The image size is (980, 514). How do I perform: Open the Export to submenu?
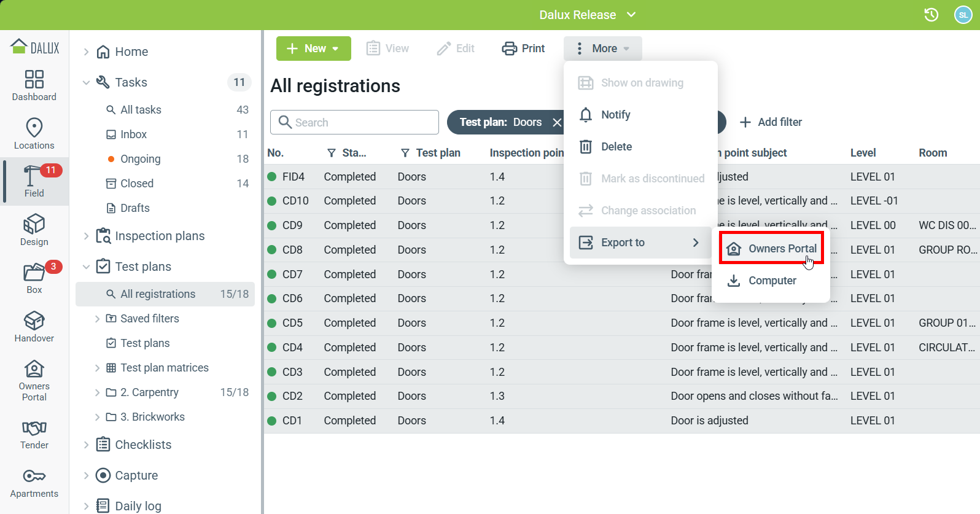[x=640, y=243]
